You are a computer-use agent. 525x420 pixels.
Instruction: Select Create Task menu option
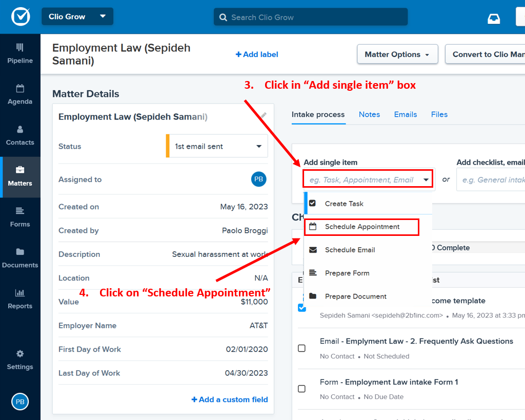[368, 204]
